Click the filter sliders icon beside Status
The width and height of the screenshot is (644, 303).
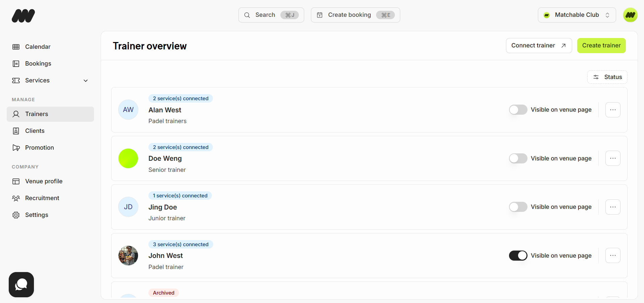(596, 77)
